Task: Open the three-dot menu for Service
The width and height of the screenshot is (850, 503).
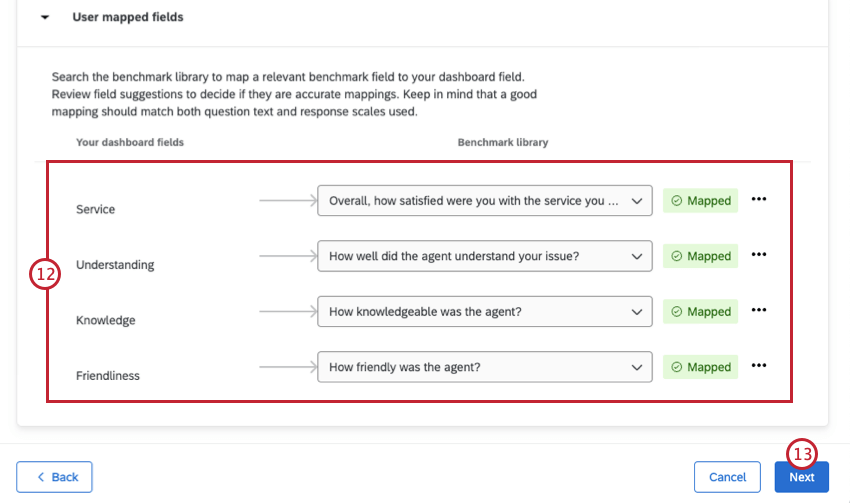Action: point(758,200)
